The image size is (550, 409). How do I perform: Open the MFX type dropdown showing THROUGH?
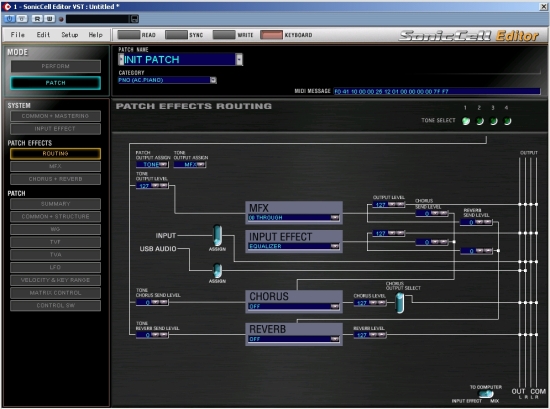[335, 217]
